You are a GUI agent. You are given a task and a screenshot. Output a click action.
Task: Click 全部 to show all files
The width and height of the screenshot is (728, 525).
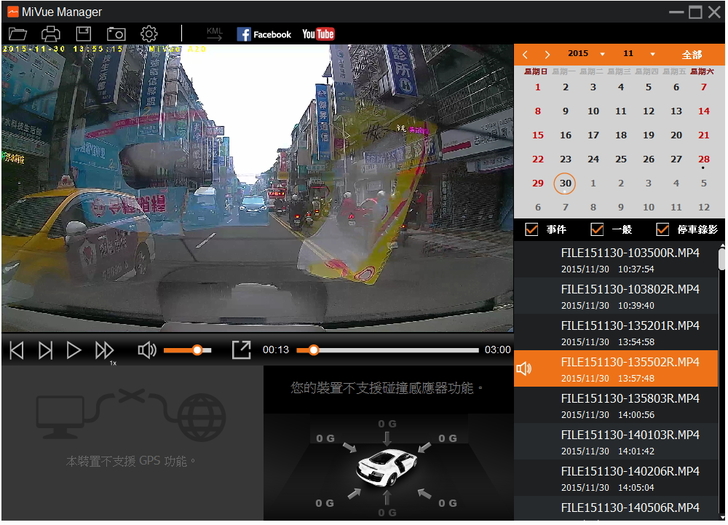point(692,54)
